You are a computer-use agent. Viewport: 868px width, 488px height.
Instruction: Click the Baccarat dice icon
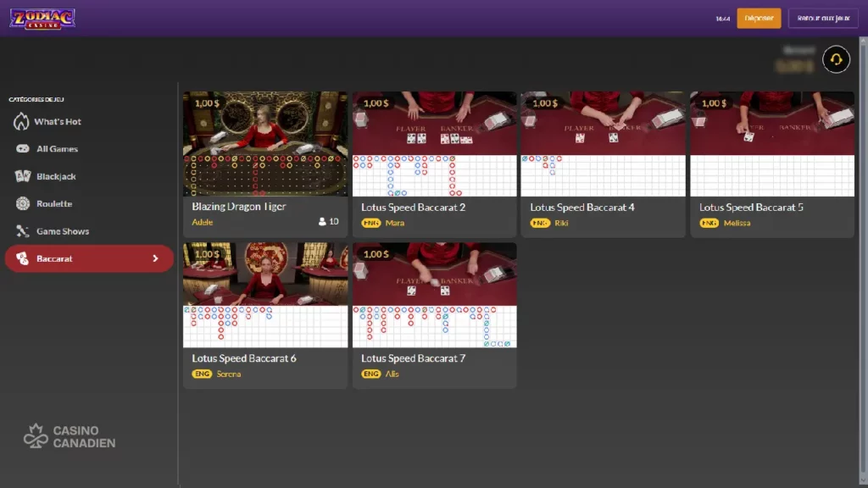pos(22,258)
